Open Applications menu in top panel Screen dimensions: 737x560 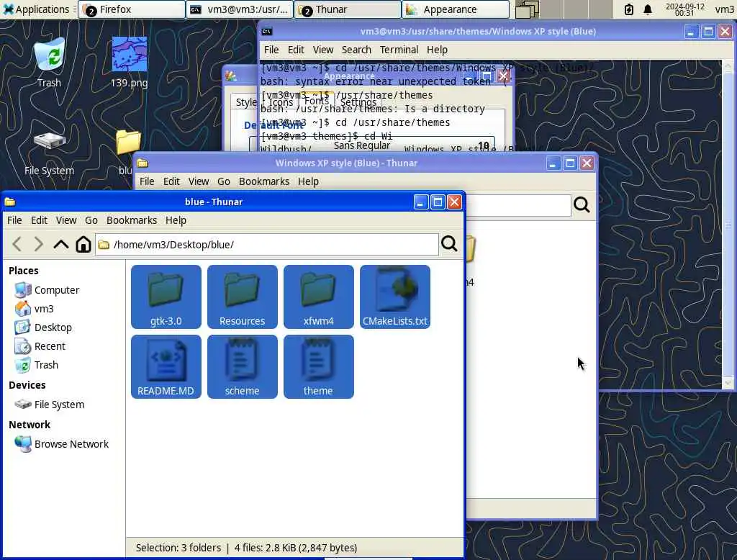(37, 9)
